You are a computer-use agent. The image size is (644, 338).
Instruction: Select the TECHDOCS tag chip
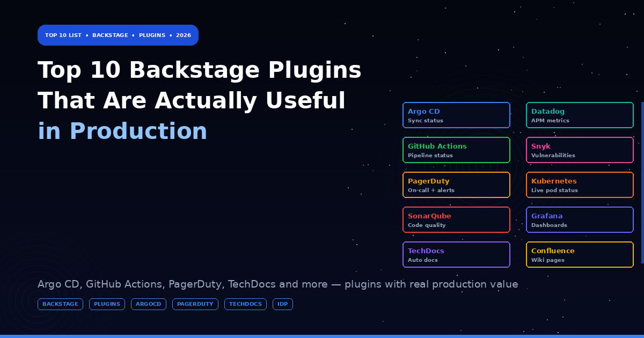[x=245, y=304]
